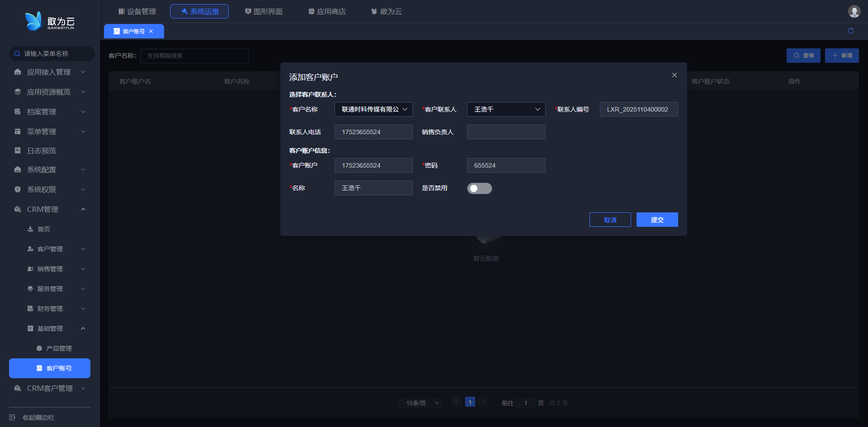868x427 pixels.
Task: Click the 销售负责人 input field
Action: (505, 132)
